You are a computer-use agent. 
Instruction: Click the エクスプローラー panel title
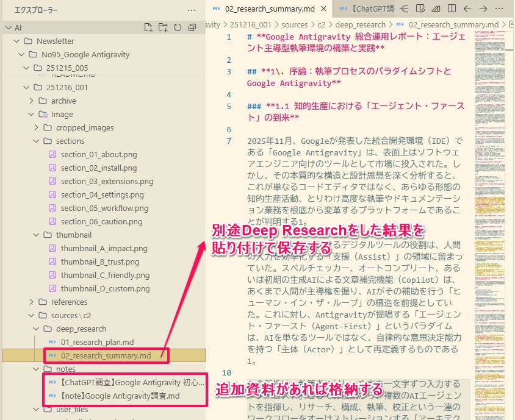click(36, 10)
